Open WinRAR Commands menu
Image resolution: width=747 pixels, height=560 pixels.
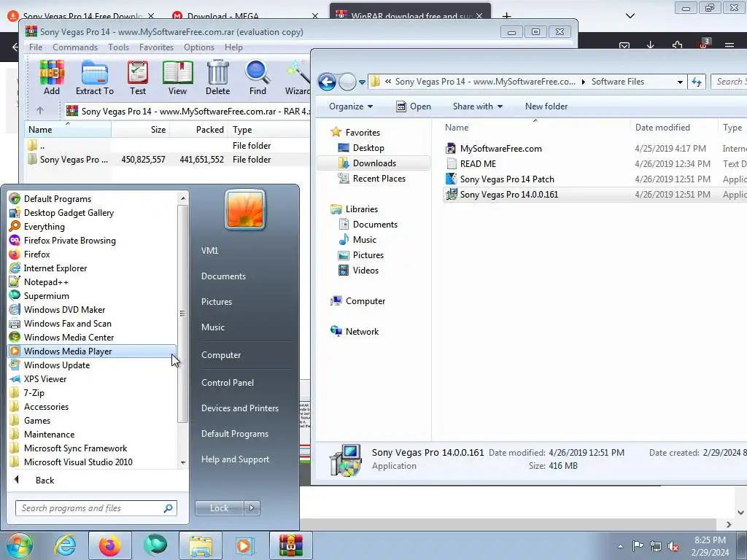(x=75, y=47)
